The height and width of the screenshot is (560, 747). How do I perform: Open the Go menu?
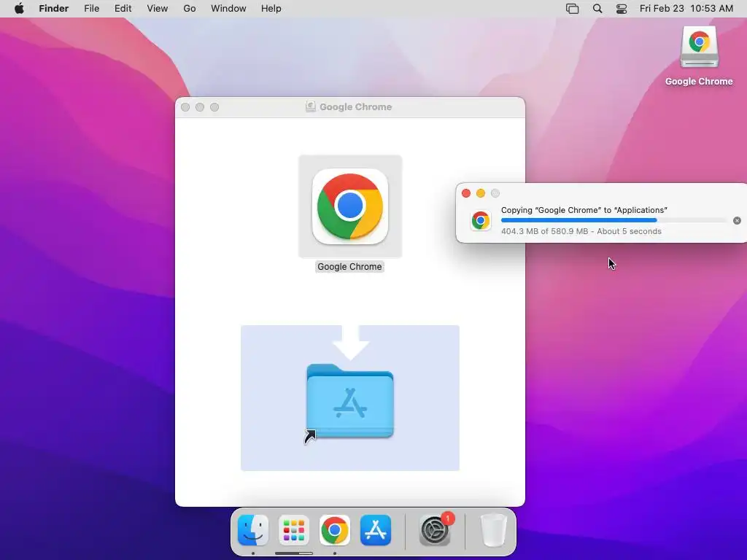[x=190, y=9]
